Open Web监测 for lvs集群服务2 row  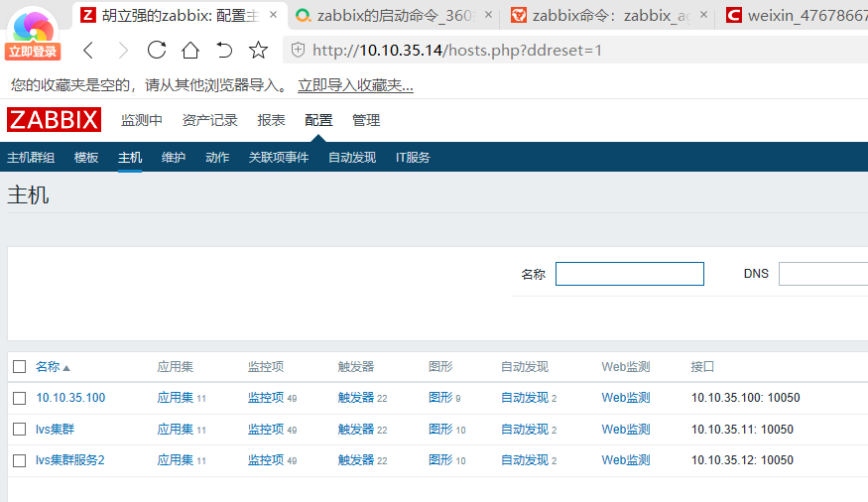click(x=626, y=460)
